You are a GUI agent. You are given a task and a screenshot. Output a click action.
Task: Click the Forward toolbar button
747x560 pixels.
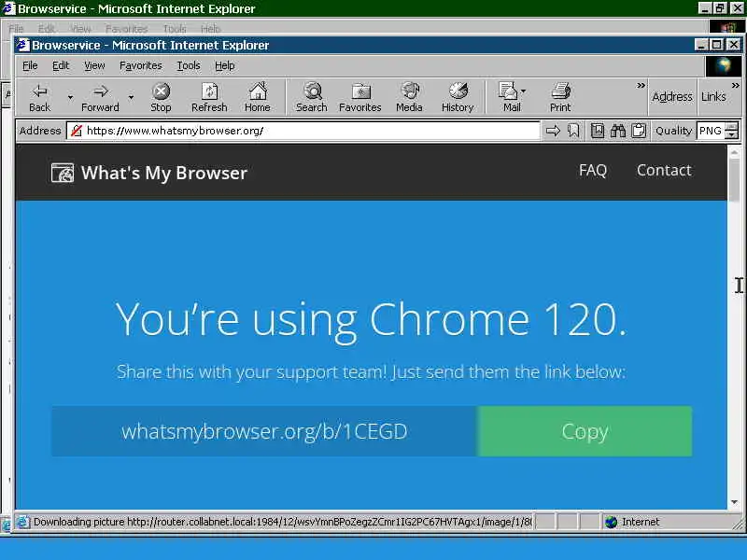100,98
